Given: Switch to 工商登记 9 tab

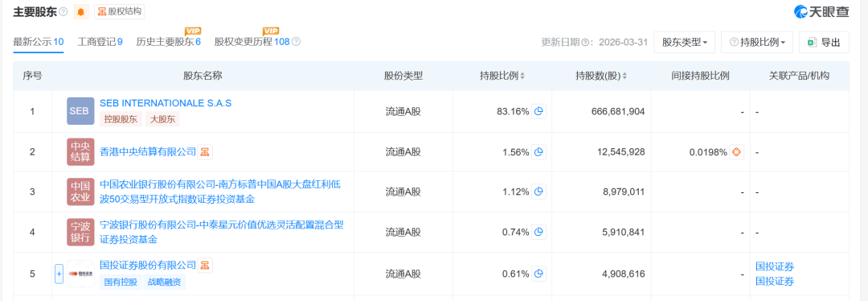Looking at the screenshot, I should 100,42.
